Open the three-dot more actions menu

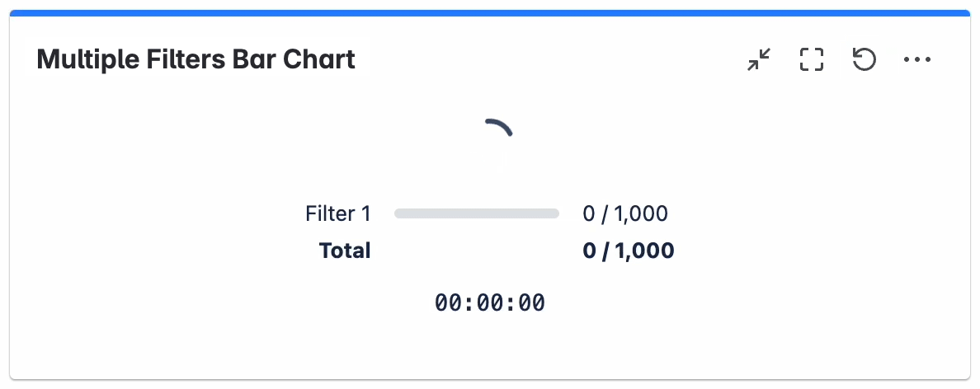tap(917, 59)
